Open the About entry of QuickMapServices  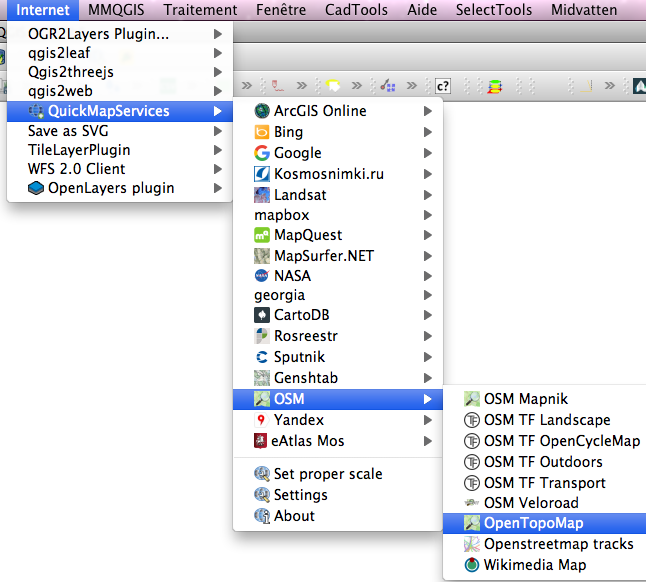294,516
